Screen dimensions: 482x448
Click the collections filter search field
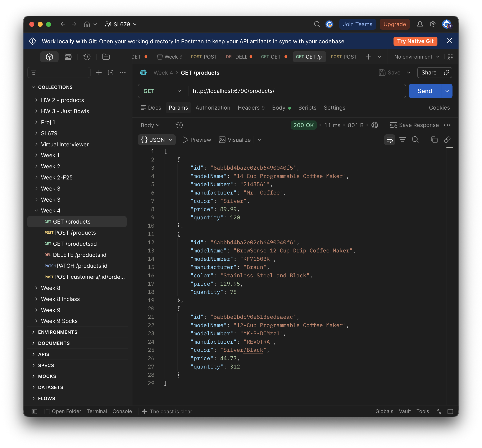59,73
